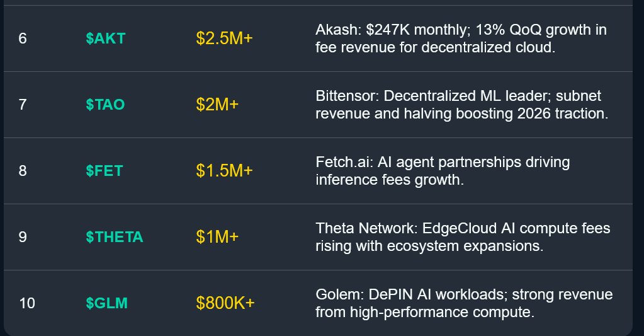
Task: Click the Golem DePIN workloads description
Action: pyautogui.click(x=464, y=303)
